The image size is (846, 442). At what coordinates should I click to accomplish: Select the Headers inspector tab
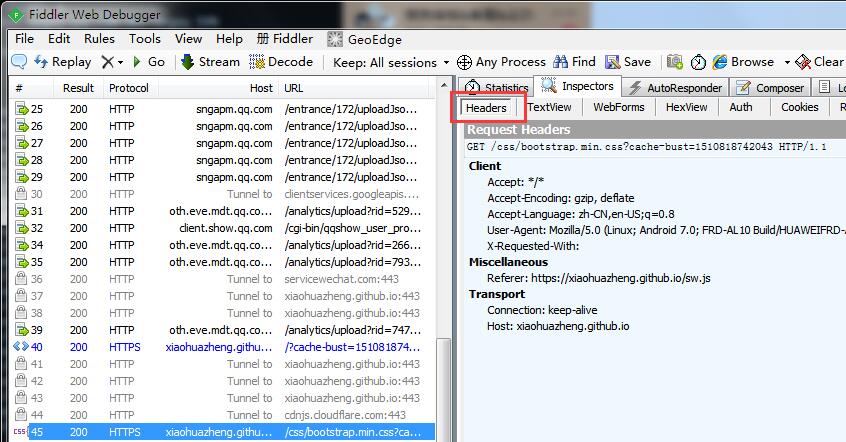(x=486, y=108)
